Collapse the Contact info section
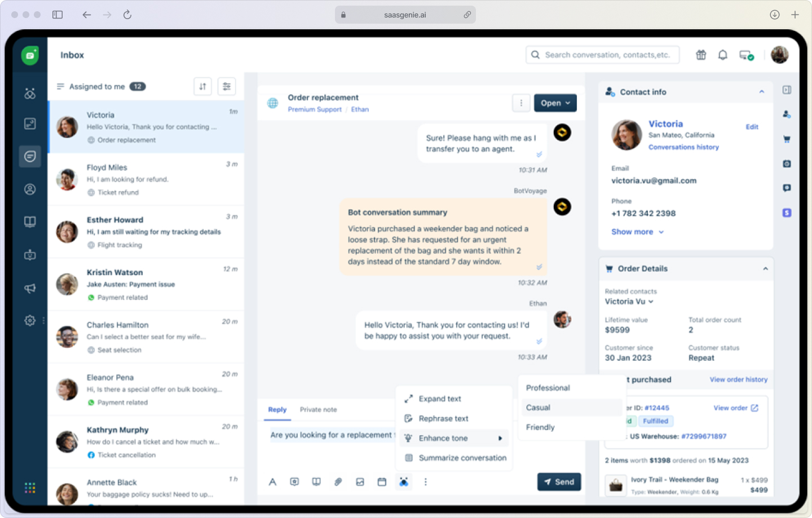 762,91
